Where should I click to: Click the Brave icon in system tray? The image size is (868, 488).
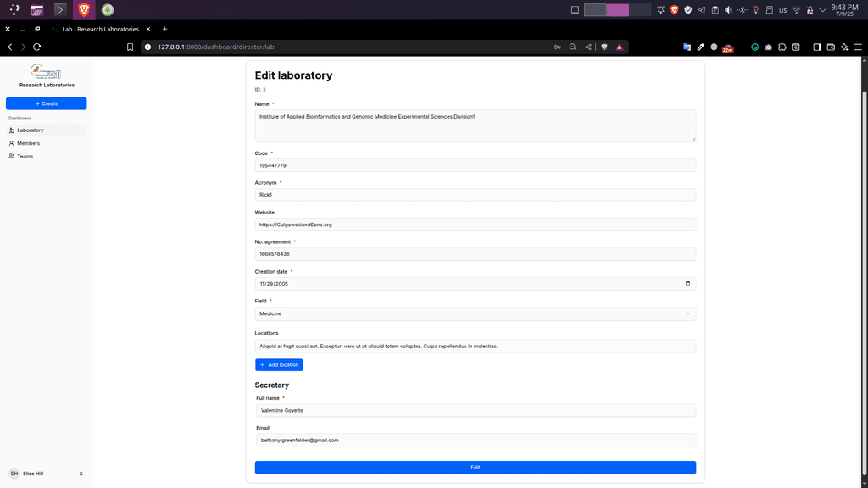(x=674, y=10)
